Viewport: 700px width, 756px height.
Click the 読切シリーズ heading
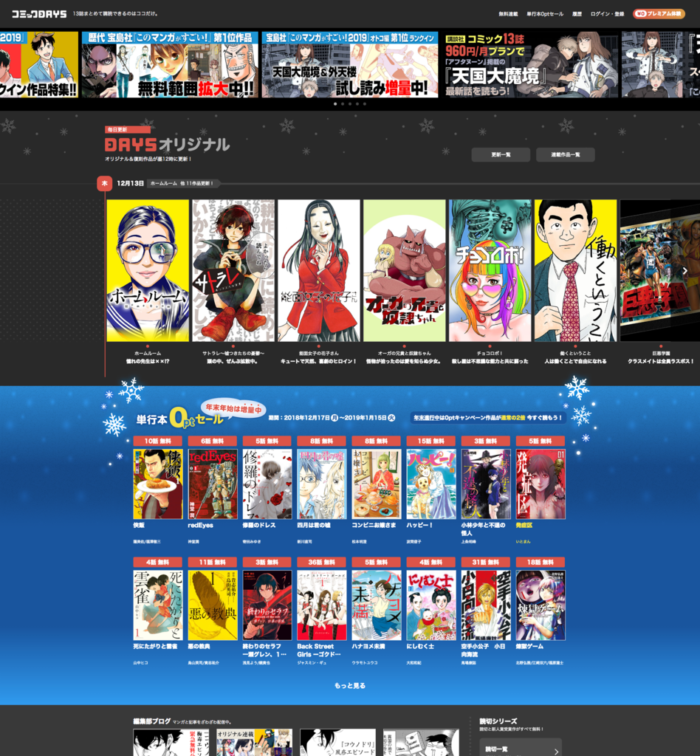(x=498, y=721)
